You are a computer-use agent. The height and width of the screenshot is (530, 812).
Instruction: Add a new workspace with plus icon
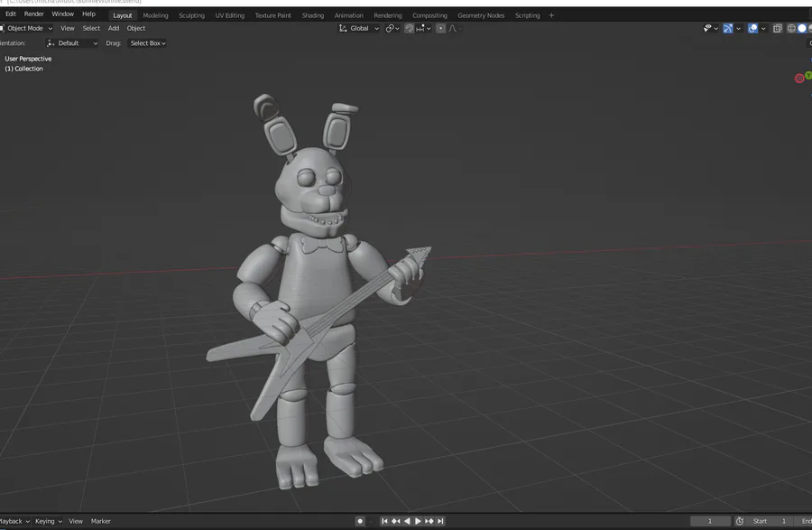coord(551,15)
